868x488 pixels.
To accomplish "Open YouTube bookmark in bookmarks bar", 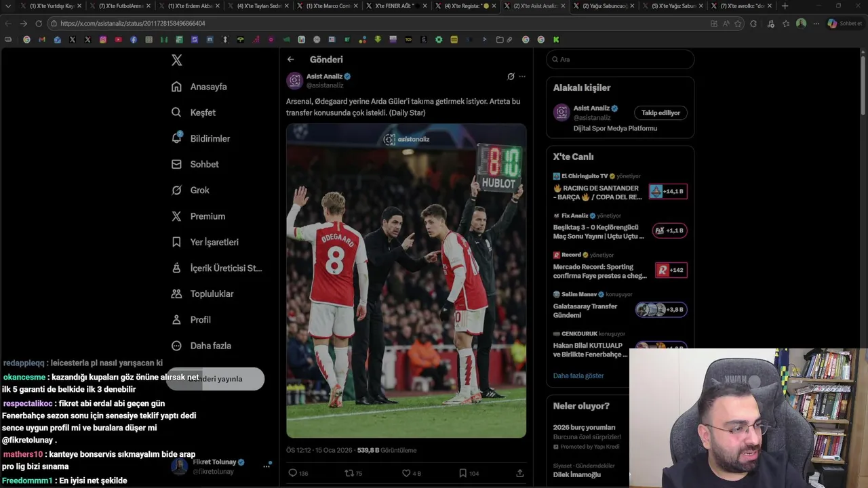I will (x=118, y=39).
